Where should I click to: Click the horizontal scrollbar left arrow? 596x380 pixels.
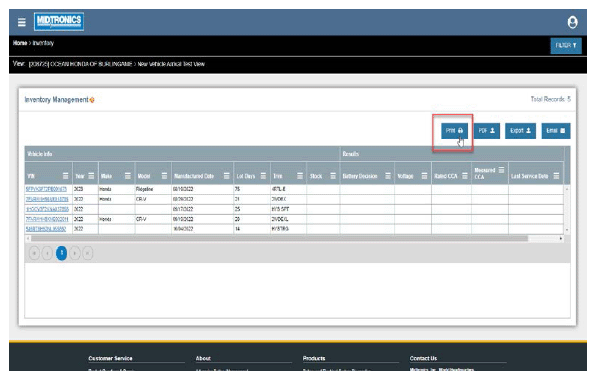[28, 238]
